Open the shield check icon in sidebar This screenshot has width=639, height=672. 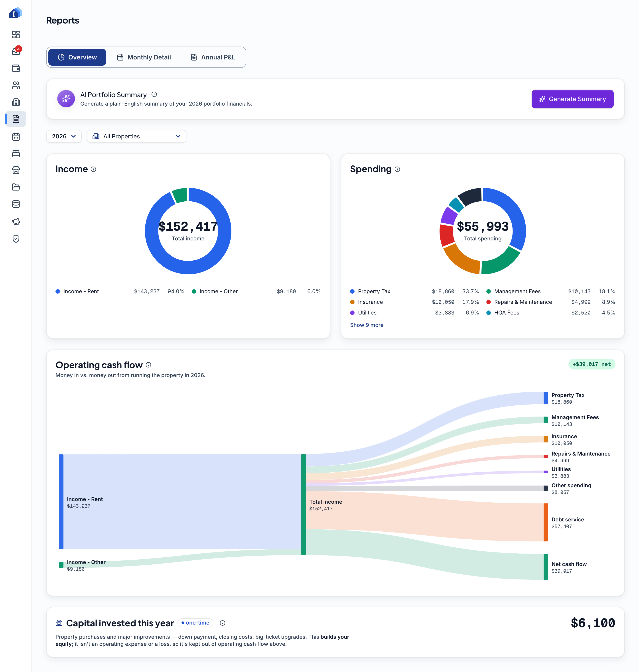(x=16, y=239)
